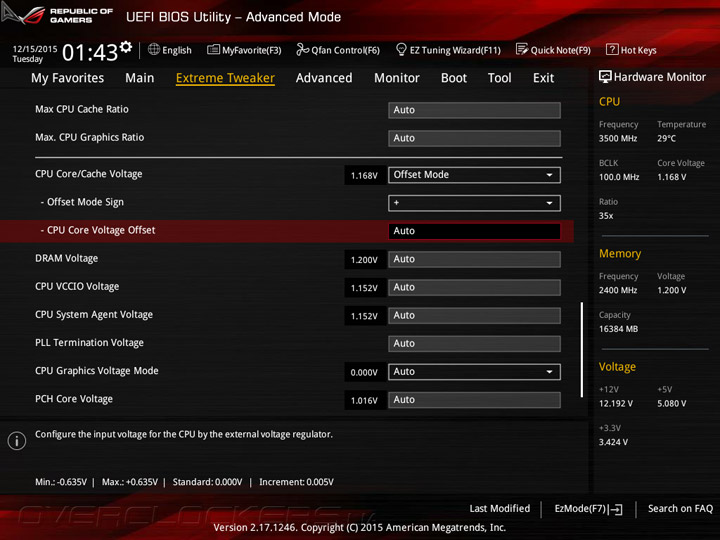Click Max CPU Cache Ratio field
This screenshot has width=720, height=540.
pos(474,110)
